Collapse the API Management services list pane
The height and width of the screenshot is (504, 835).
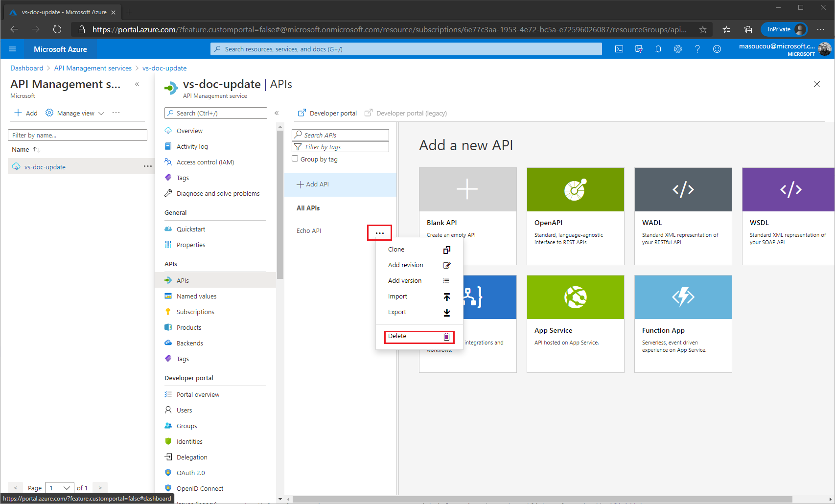click(137, 84)
